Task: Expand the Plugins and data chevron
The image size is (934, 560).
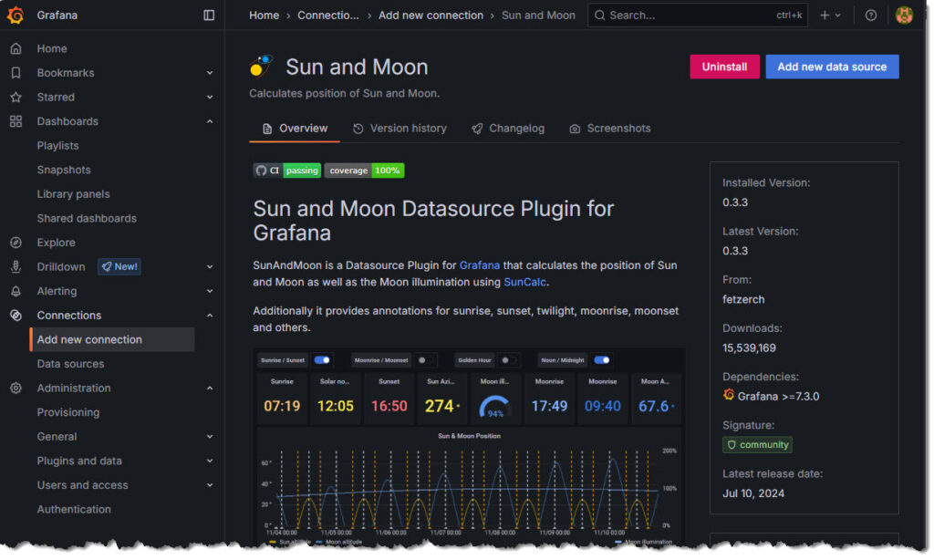Action: 210,461
